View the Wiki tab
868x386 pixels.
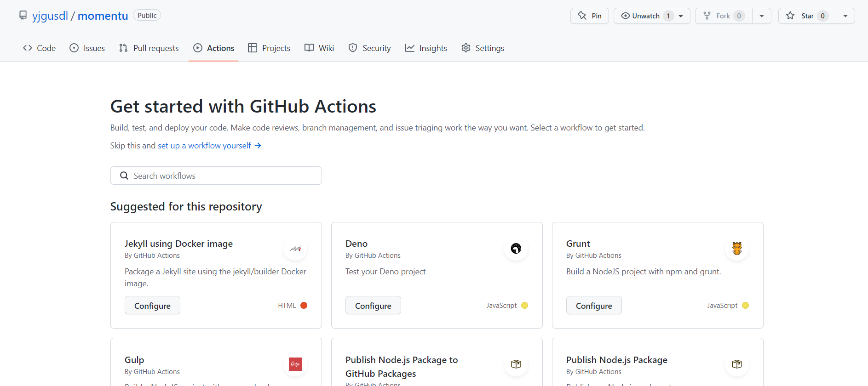pos(319,48)
